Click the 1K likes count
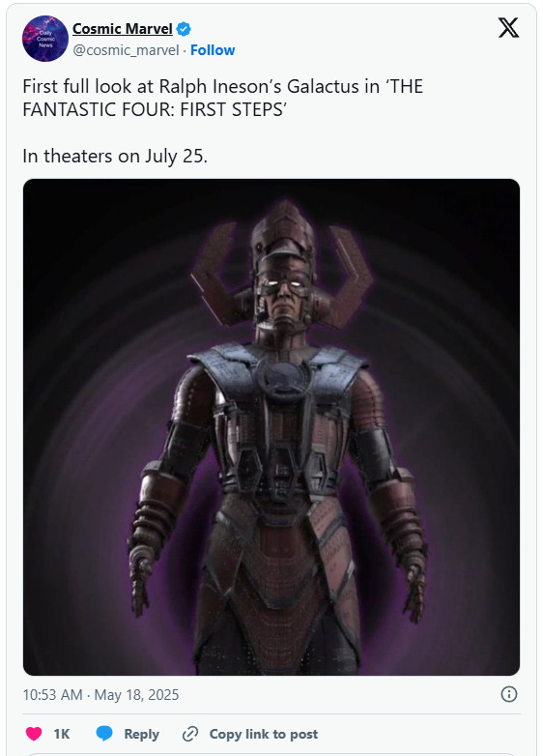Viewport: 543px width, 756px height. (62, 734)
